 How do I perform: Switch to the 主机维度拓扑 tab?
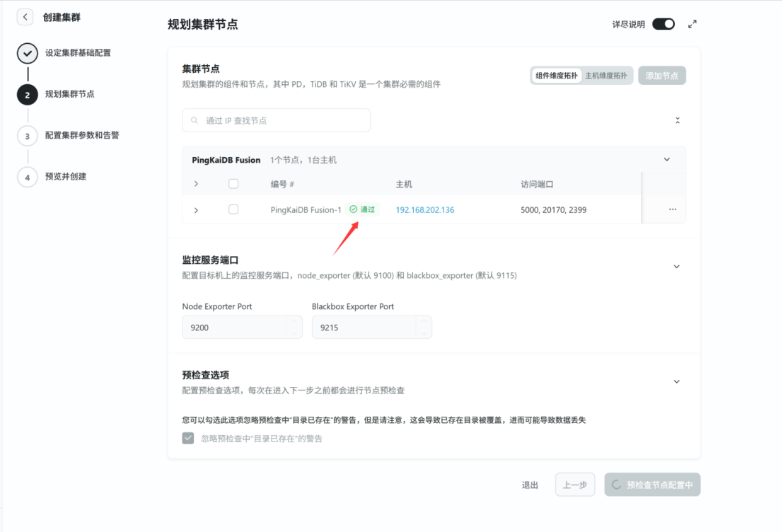(x=606, y=76)
